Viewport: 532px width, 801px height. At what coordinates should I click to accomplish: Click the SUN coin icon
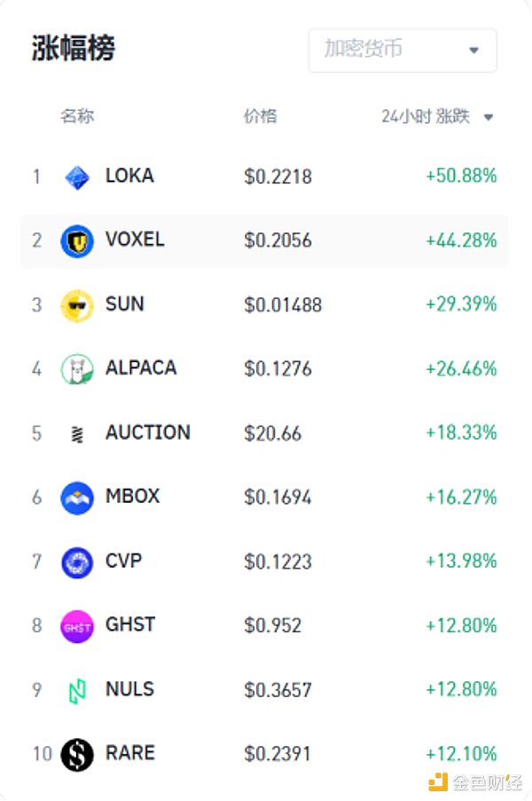click(77, 305)
